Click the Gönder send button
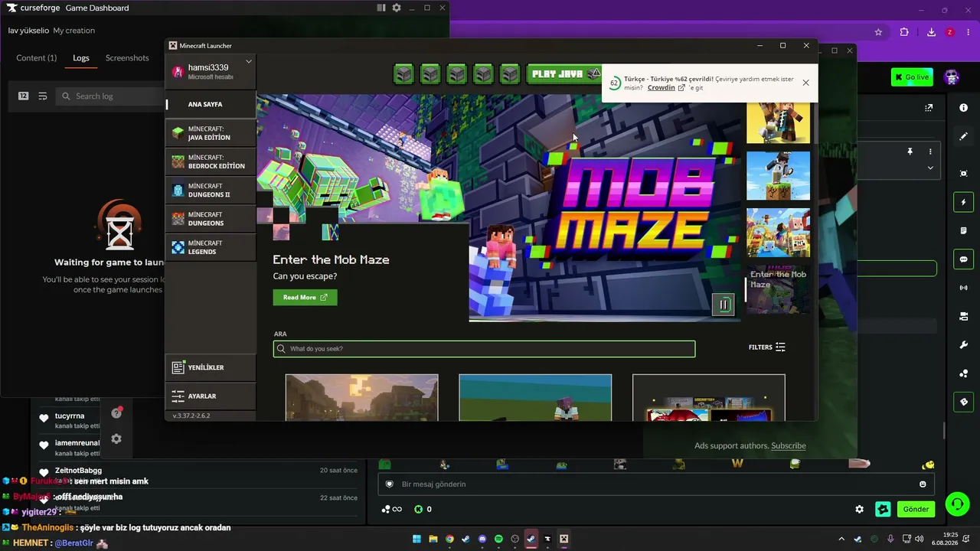This screenshot has width=980, height=551. point(916,509)
